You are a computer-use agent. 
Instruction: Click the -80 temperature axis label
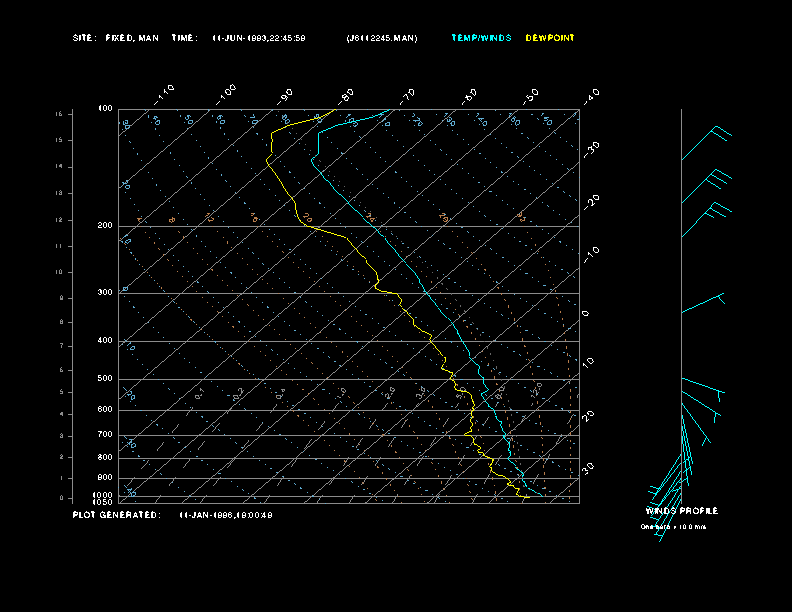coord(347,96)
